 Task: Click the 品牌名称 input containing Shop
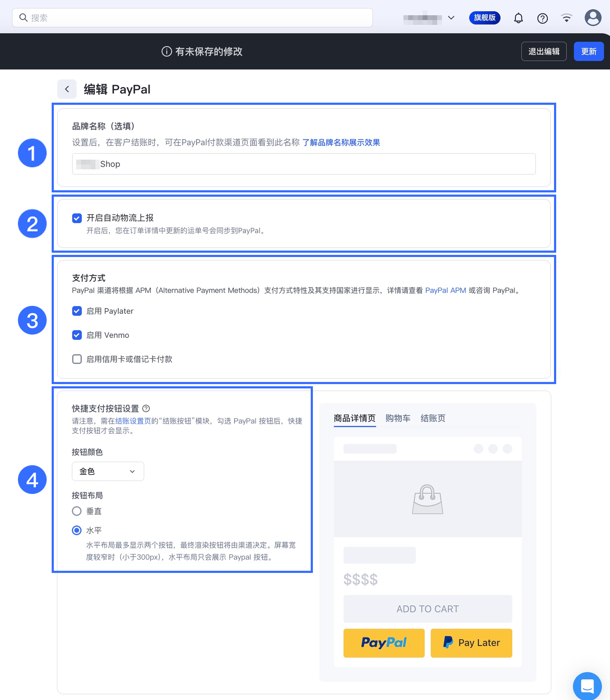click(304, 164)
